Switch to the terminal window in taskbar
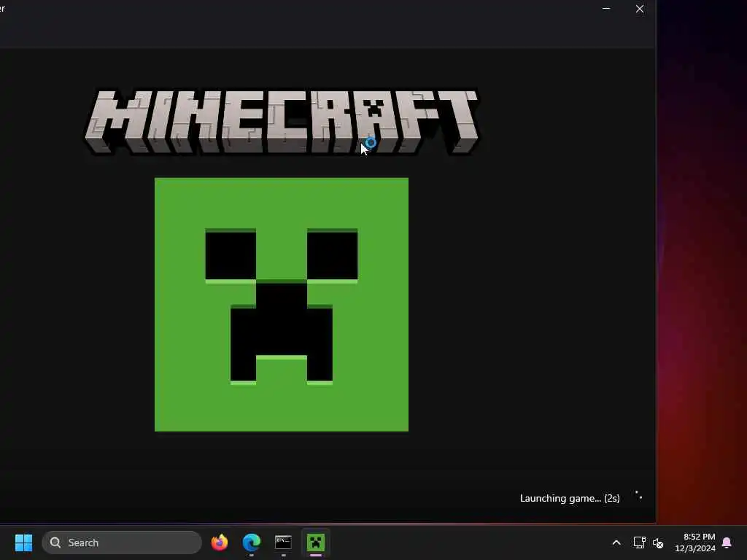This screenshot has height=560, width=747. [284, 542]
